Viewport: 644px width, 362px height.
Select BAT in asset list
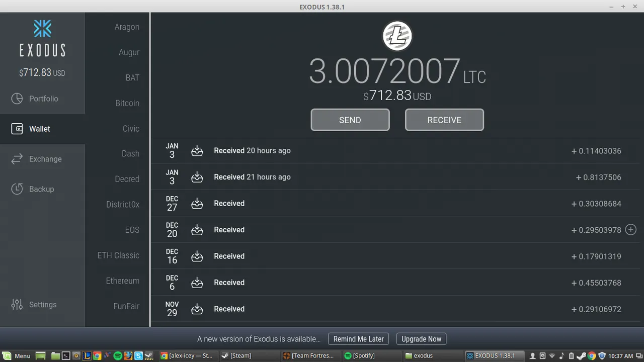(132, 78)
